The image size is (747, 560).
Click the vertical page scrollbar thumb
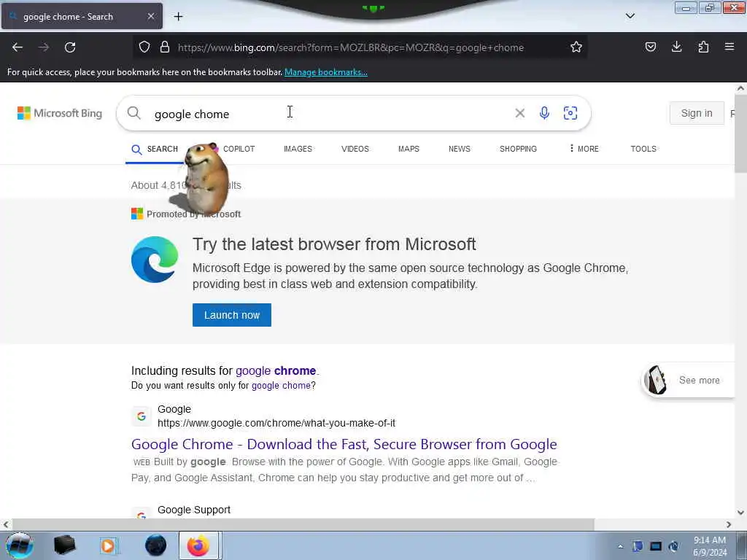[x=740, y=133]
